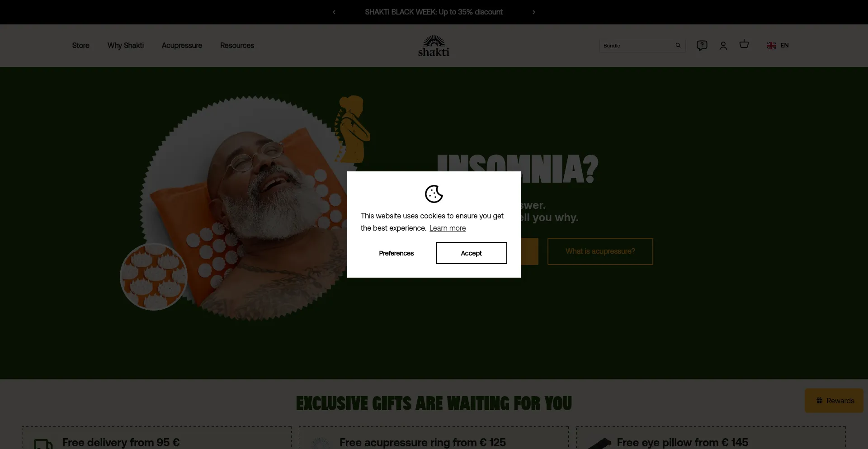Open the help chat bubble icon
This screenshot has width=868, height=449.
pyautogui.click(x=702, y=45)
